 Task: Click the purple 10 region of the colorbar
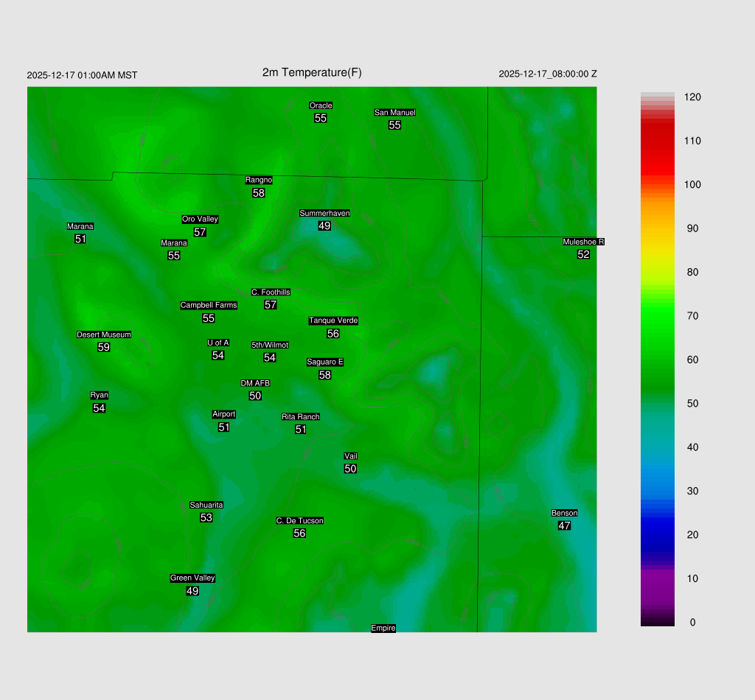[x=658, y=578]
